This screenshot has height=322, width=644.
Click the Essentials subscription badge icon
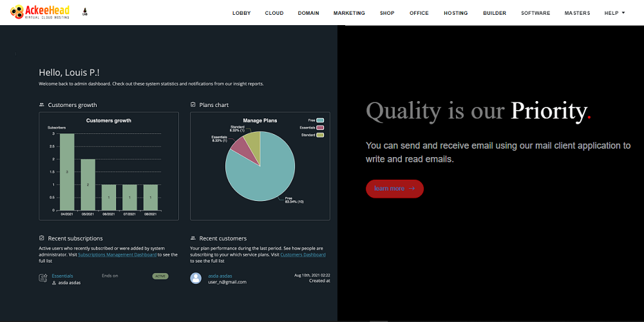tap(43, 278)
